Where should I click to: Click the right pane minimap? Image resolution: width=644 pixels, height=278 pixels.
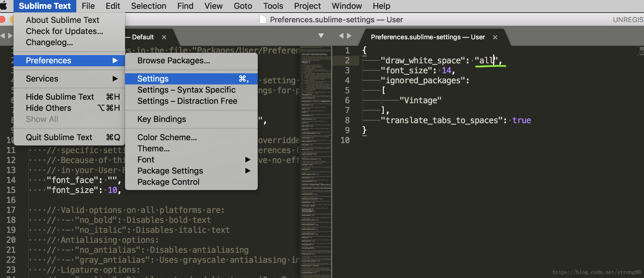[x=641, y=51]
